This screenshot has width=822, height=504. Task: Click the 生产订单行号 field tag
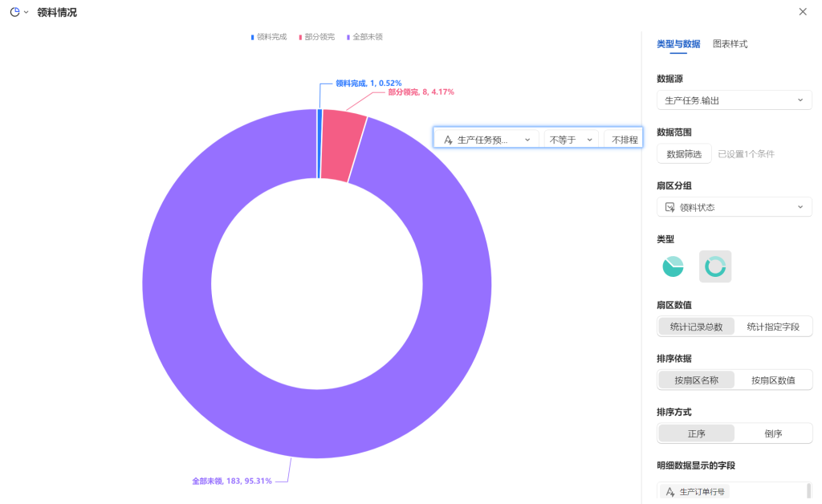coord(694,492)
